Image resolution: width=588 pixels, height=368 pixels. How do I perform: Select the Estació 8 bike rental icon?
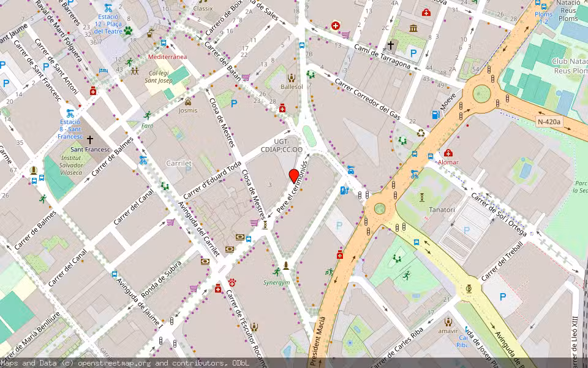70,113
